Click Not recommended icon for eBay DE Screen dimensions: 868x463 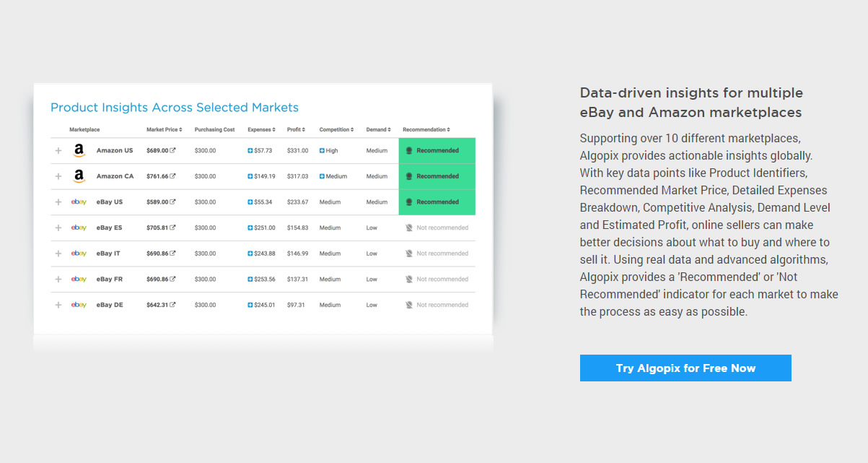[409, 305]
